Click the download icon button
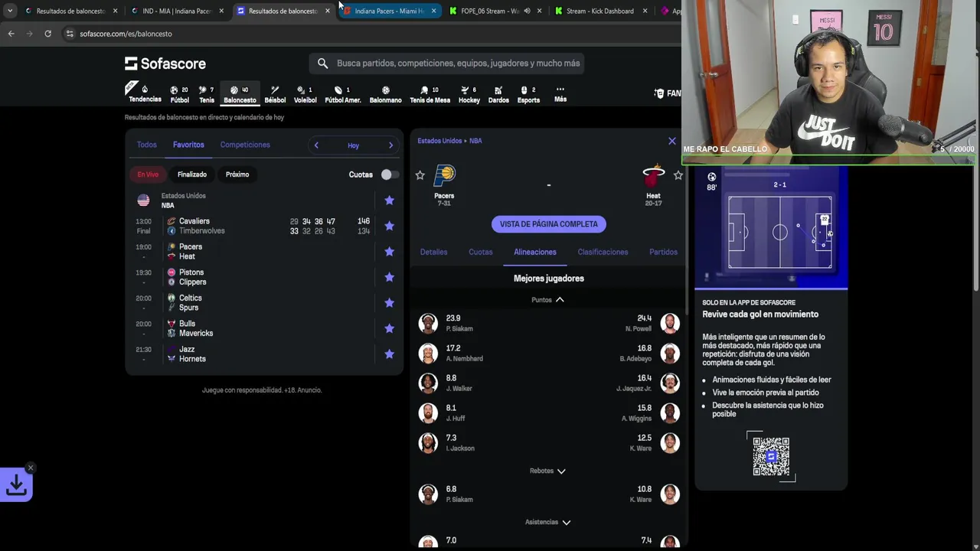 tap(16, 484)
